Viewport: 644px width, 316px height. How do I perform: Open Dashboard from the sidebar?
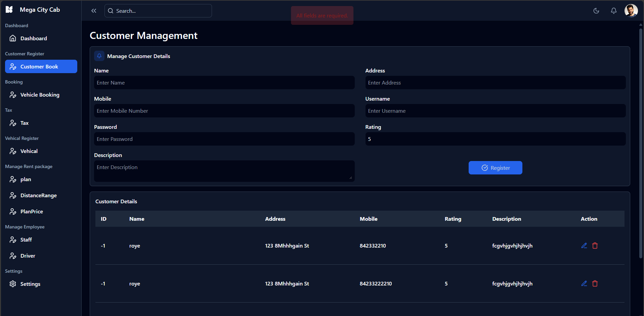[41, 38]
